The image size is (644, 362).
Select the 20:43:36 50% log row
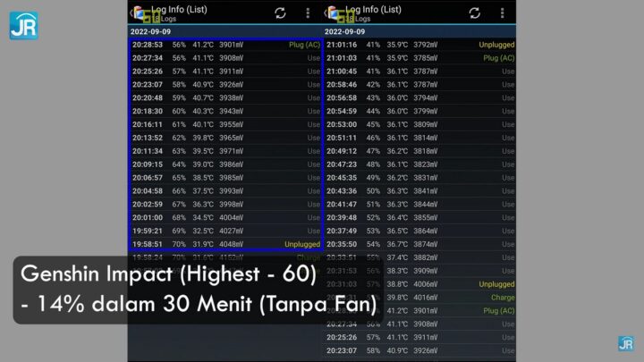419,191
